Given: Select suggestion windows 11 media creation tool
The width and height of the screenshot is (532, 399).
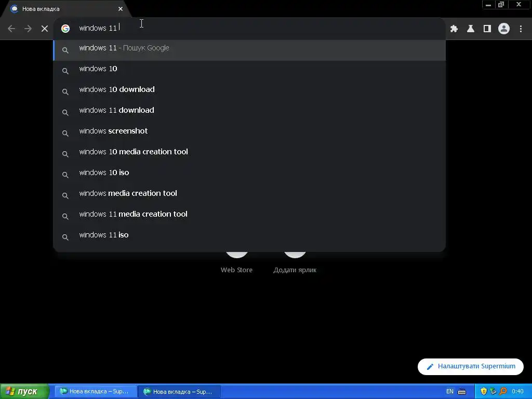Looking at the screenshot, I should 249,216.
